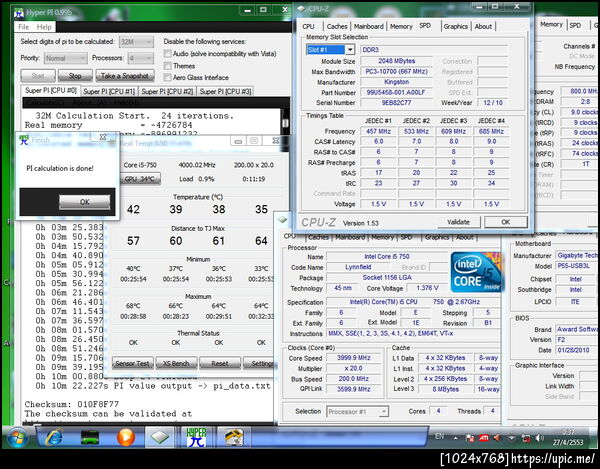The image size is (600, 469).
Task: Select the Super PI [CPU #2] tab
Action: coord(167,91)
